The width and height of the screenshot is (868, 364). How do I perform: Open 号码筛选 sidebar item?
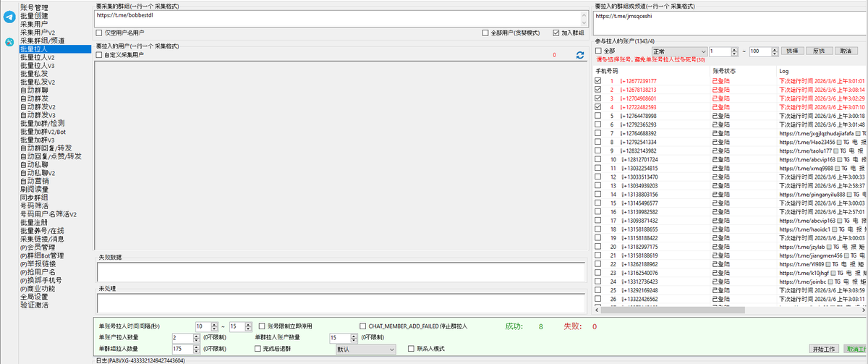pos(34,206)
